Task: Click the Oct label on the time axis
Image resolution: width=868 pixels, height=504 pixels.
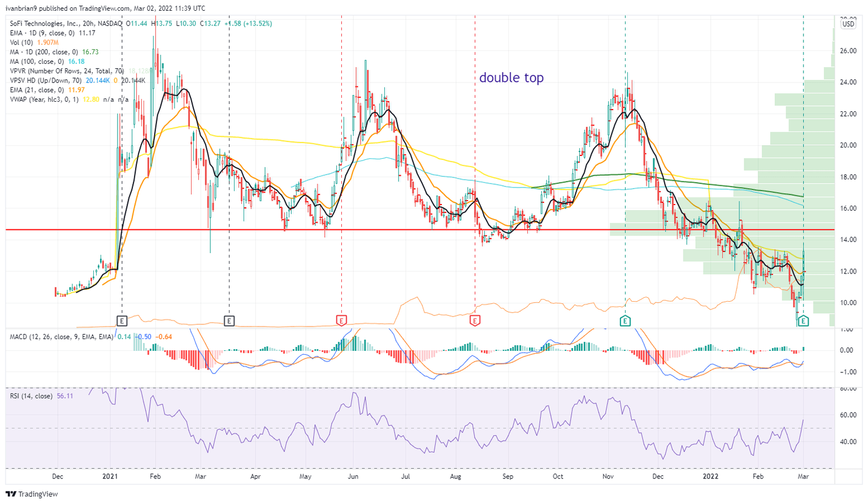Action: [x=558, y=476]
